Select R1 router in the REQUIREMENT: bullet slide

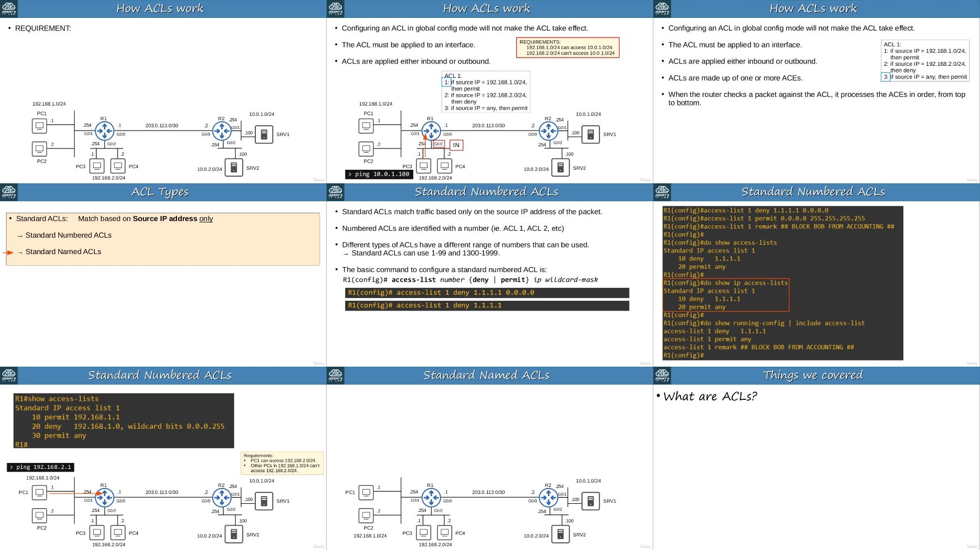coord(104,131)
